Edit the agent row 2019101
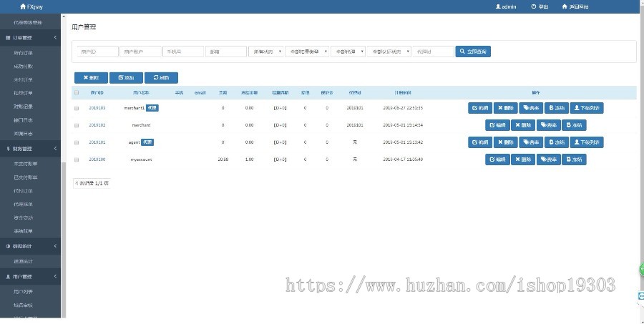Screen dimensions: 644x324 [480, 142]
